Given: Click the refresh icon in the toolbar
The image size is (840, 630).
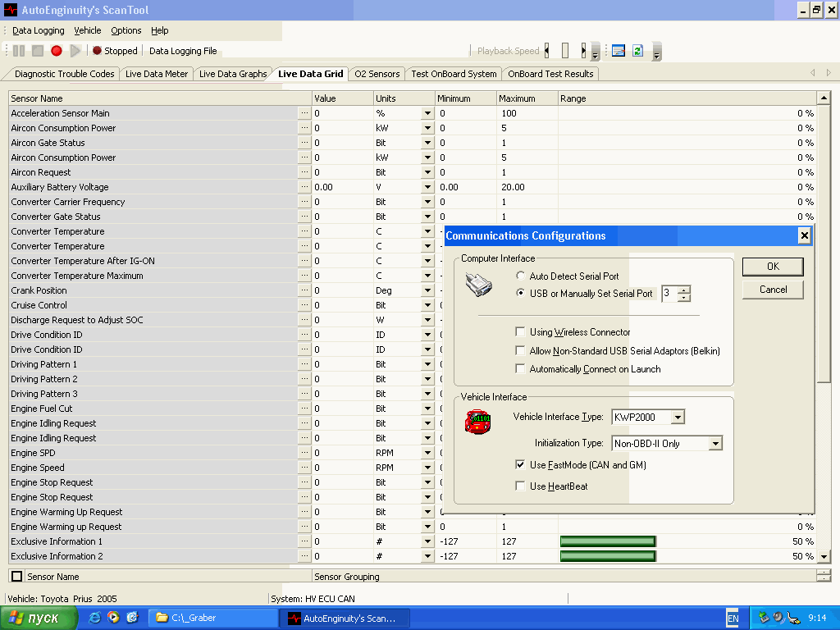Looking at the screenshot, I should [x=637, y=51].
